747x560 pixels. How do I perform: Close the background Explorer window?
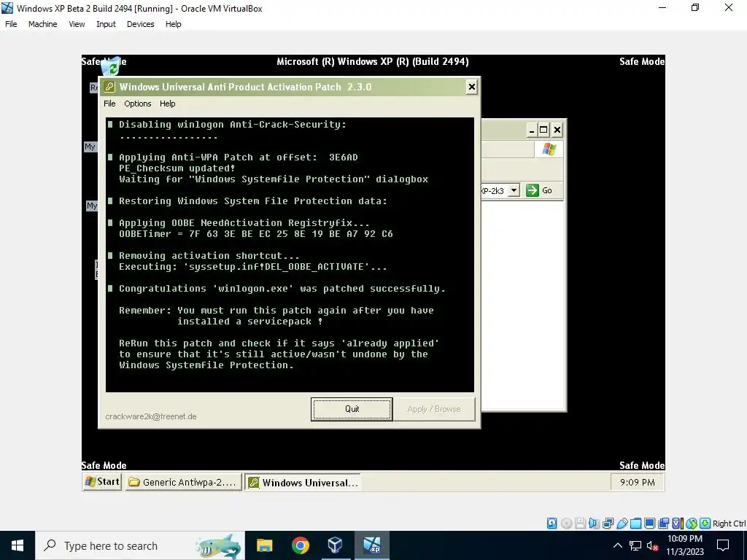pyautogui.click(x=557, y=130)
